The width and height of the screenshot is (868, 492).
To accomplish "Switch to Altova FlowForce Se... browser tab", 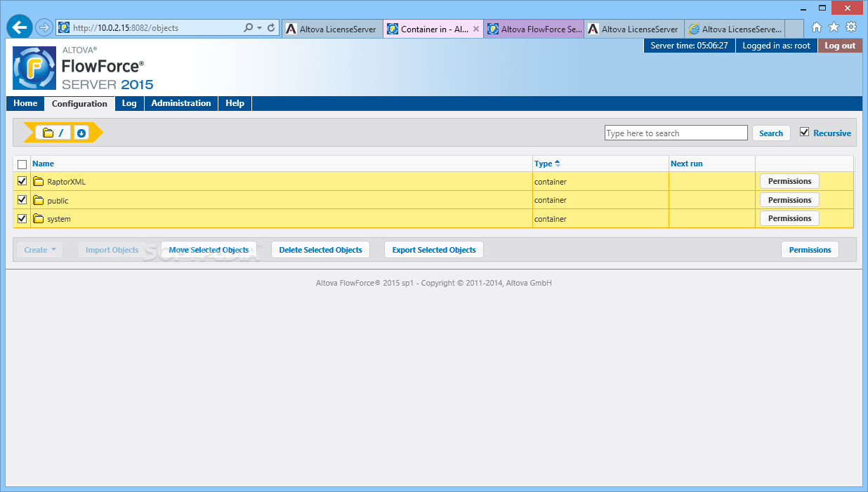I will tap(534, 29).
